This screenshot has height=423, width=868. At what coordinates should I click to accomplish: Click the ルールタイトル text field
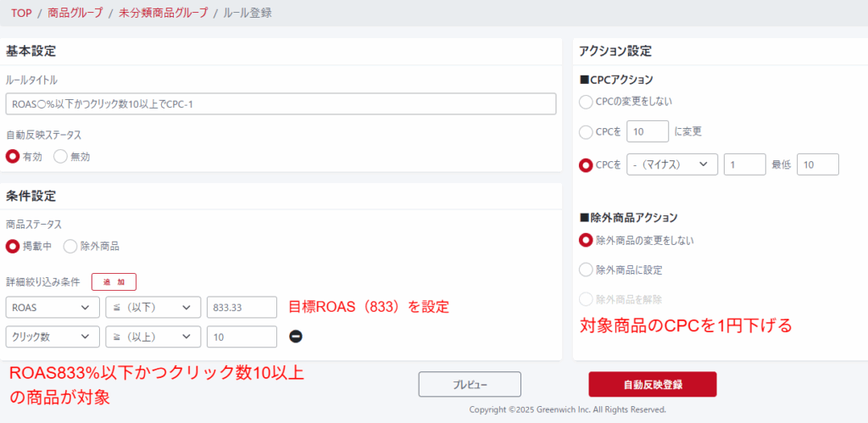pos(281,103)
